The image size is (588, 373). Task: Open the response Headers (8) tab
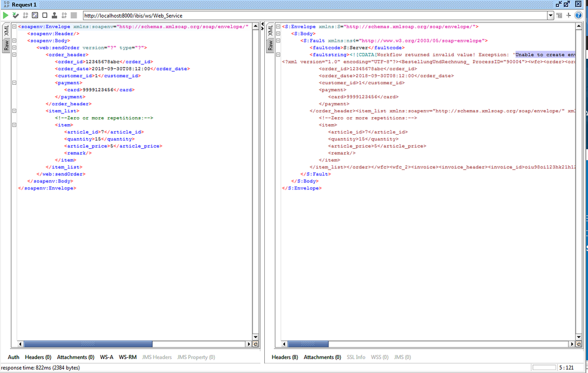[285, 357]
